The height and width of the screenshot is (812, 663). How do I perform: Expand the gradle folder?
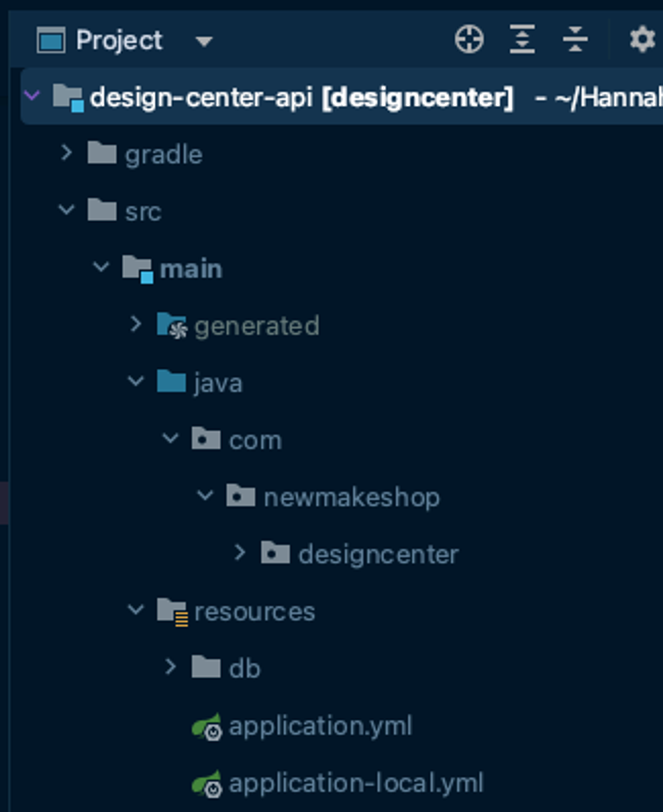tap(66, 153)
